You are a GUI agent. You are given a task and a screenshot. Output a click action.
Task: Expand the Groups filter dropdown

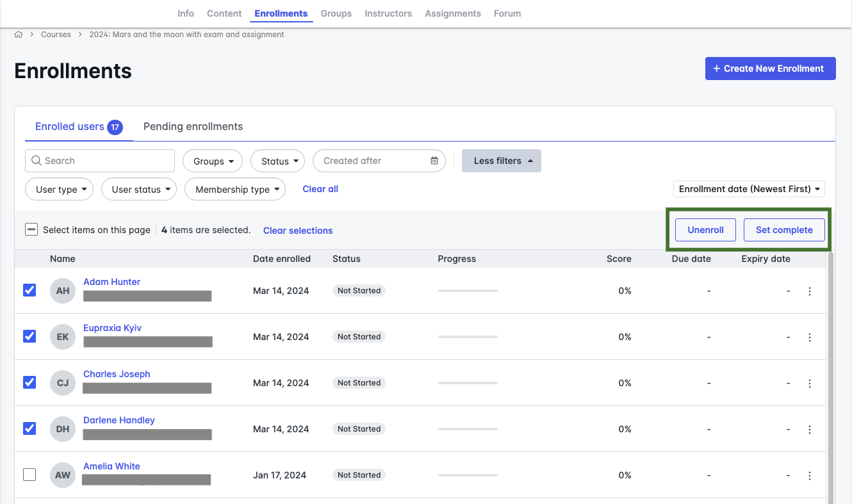(213, 161)
